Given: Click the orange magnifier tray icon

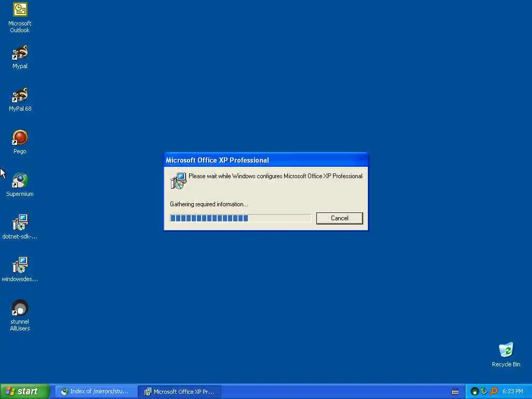Looking at the screenshot, I should [x=494, y=391].
